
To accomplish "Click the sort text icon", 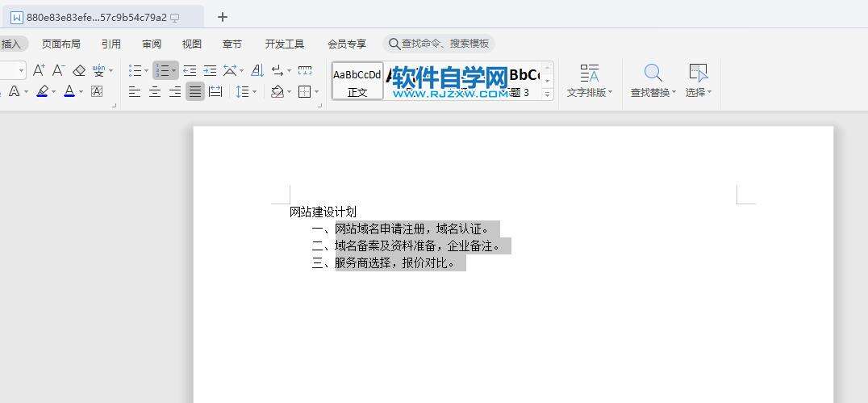I will pyautogui.click(x=257, y=70).
